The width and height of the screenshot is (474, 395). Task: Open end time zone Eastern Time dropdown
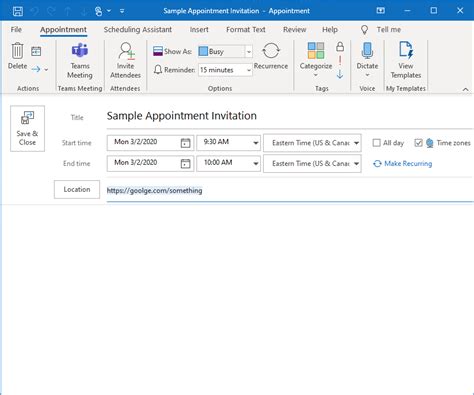356,164
